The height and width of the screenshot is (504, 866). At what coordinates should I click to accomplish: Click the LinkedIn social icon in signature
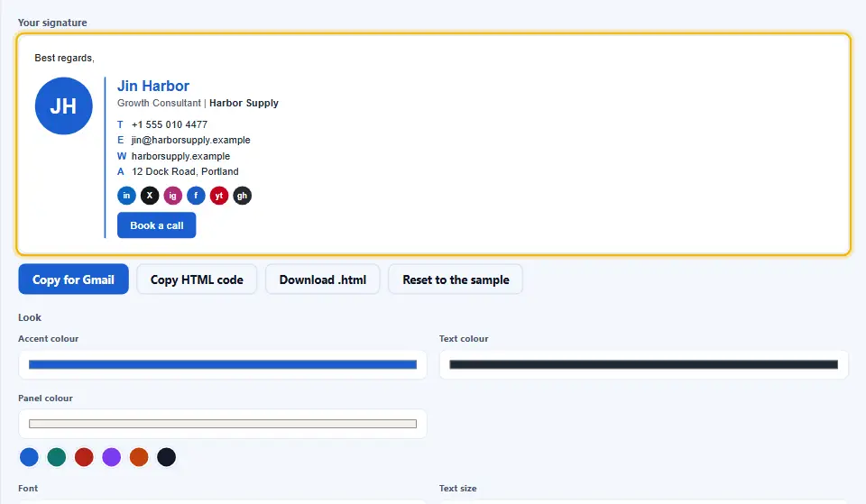click(126, 196)
